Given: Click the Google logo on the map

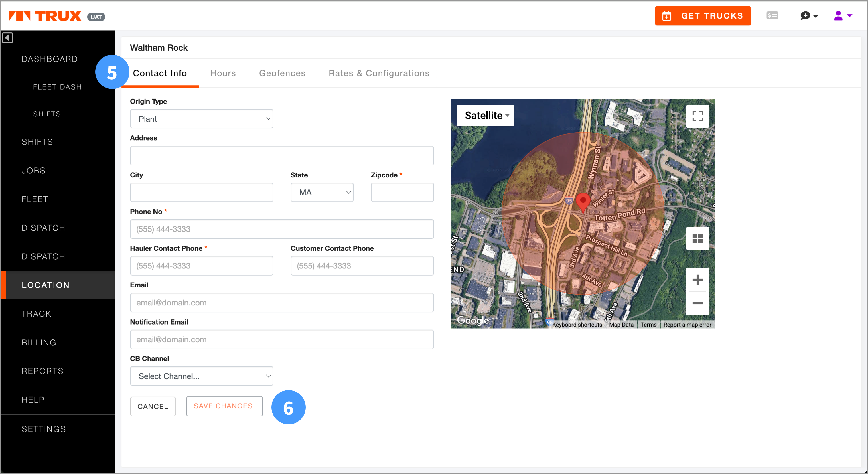Looking at the screenshot, I should tap(473, 320).
